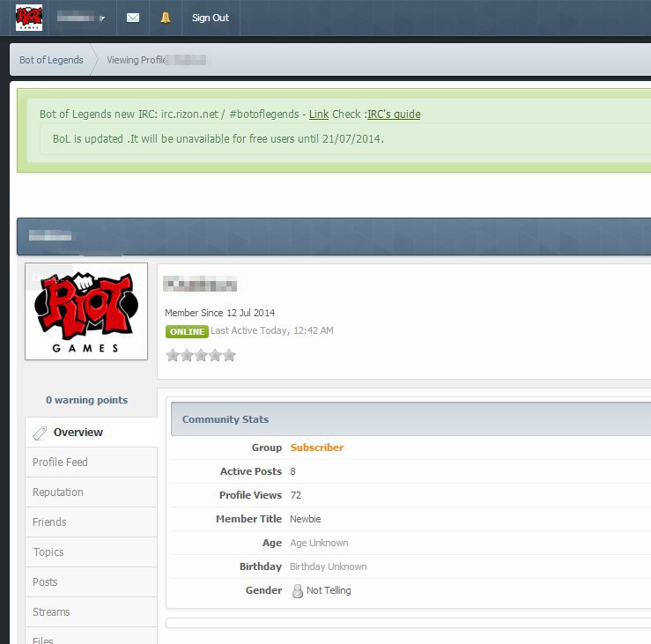Click the gender silhouette icon

pos(297,590)
